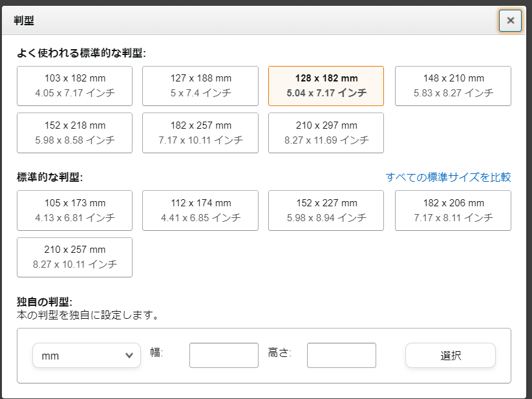Focus the 幅 width input field
The height and width of the screenshot is (399, 532).
224,355
